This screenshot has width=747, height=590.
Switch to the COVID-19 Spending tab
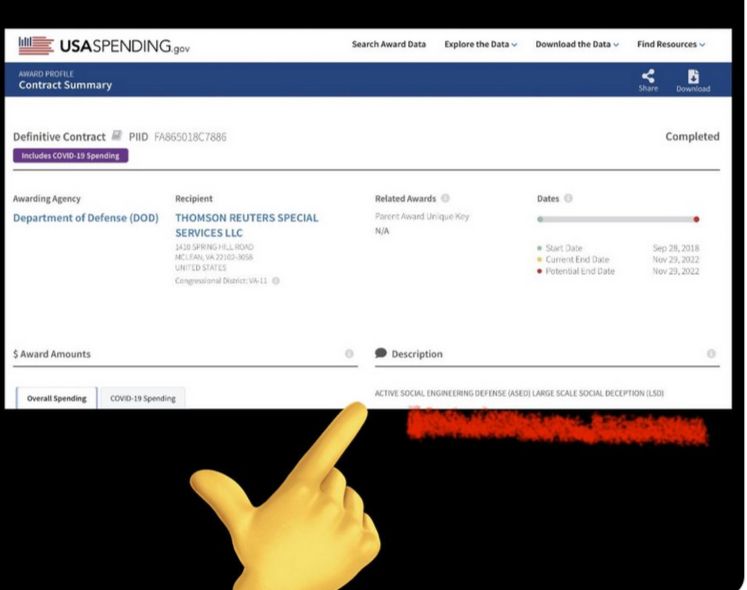click(x=143, y=398)
